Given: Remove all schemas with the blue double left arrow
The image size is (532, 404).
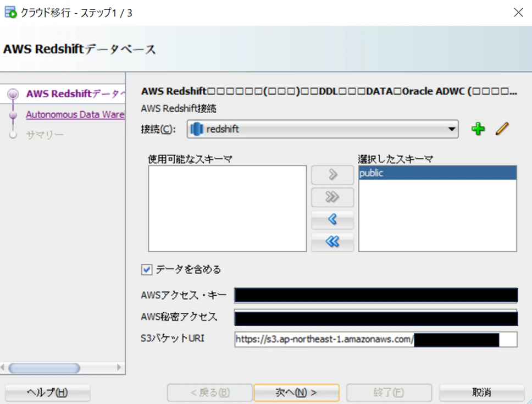Looking at the screenshot, I should pyautogui.click(x=332, y=242).
